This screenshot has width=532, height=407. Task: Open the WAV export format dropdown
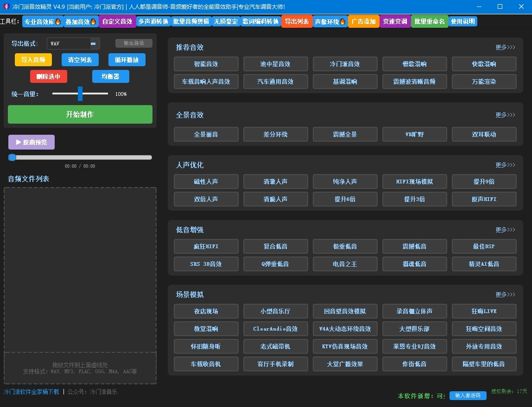coord(93,44)
